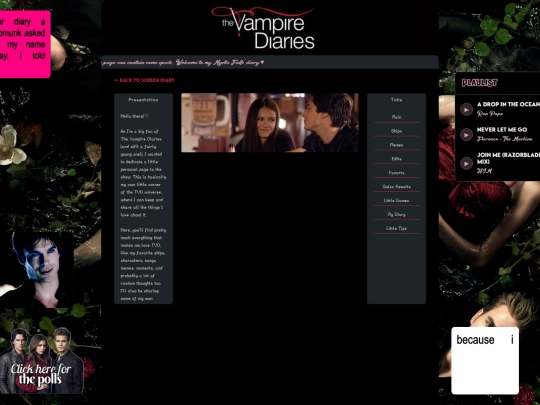Click the white 'because i' note

click(485, 361)
